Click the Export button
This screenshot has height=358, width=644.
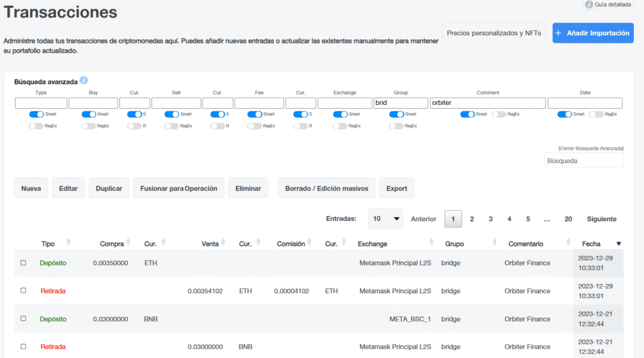pos(396,188)
